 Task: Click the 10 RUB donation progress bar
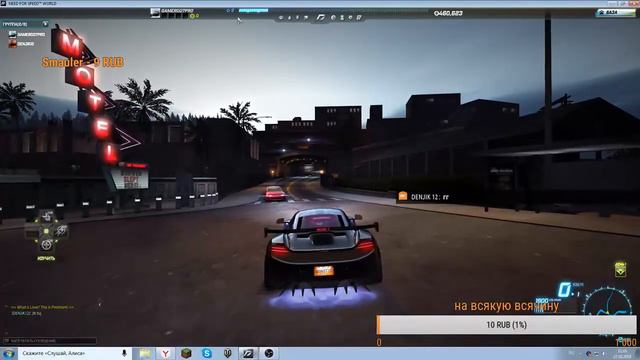point(506,325)
